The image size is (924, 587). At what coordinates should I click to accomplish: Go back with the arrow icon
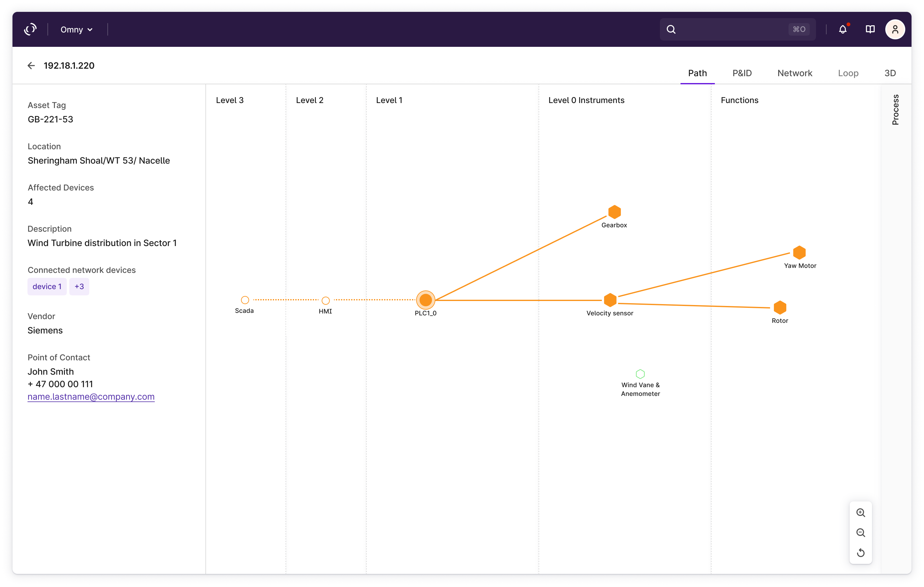pyautogui.click(x=32, y=66)
